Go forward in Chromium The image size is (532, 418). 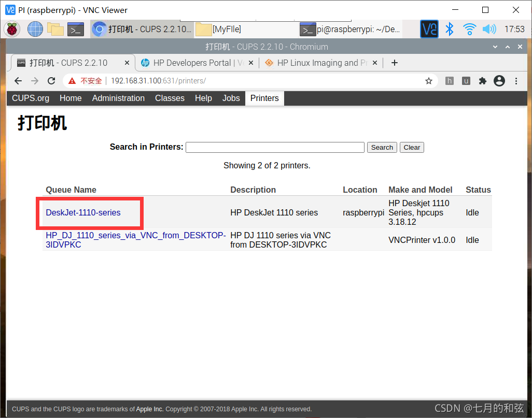click(35, 81)
